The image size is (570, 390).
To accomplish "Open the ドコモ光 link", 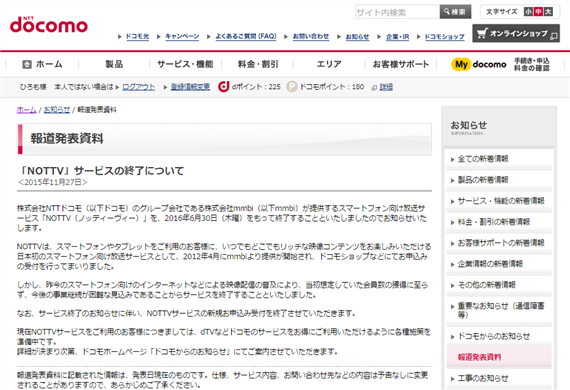I will click(x=137, y=36).
